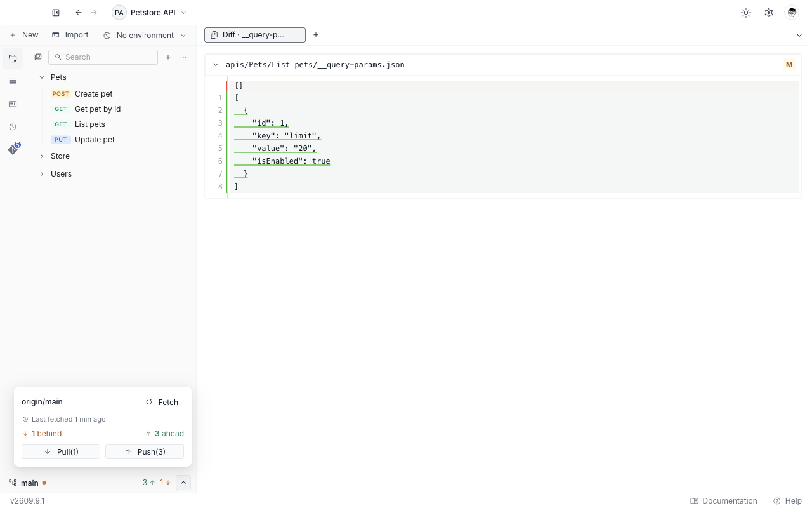This screenshot has width=812, height=508.
Task: Click the M modified status badge
Action: (x=789, y=65)
